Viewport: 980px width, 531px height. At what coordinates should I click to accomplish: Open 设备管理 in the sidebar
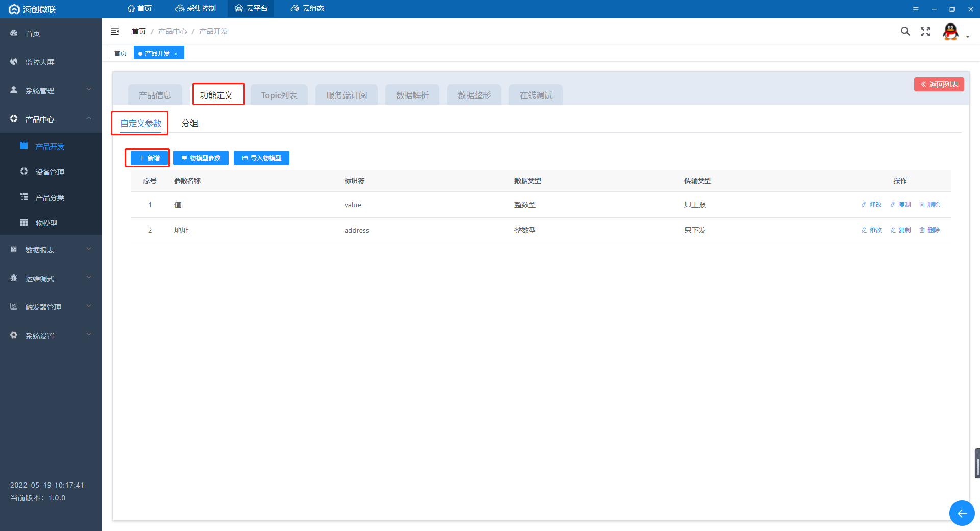pyautogui.click(x=51, y=172)
